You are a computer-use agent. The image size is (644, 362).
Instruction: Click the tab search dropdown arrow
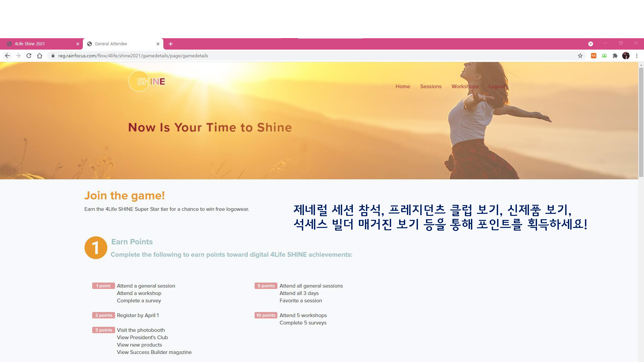click(x=591, y=44)
